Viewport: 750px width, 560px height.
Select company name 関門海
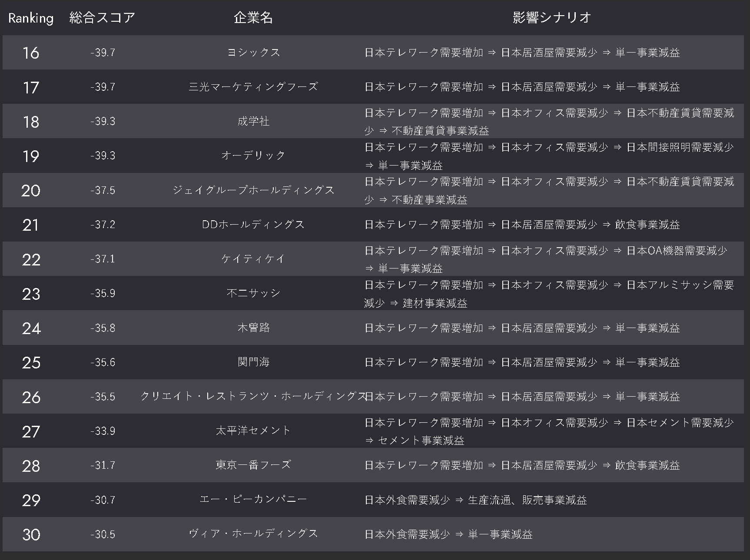253,362
